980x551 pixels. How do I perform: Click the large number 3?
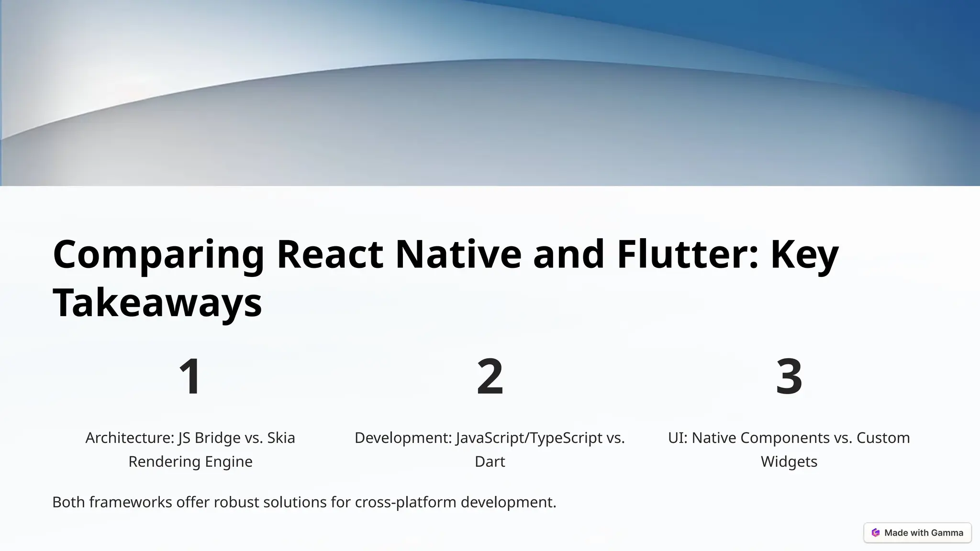tap(789, 376)
